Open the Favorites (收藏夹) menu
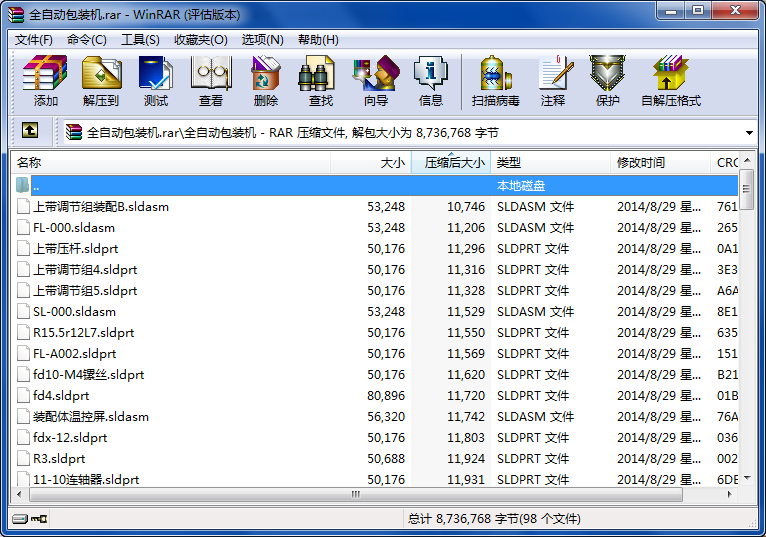Image resolution: width=766 pixels, height=537 pixels. point(201,40)
